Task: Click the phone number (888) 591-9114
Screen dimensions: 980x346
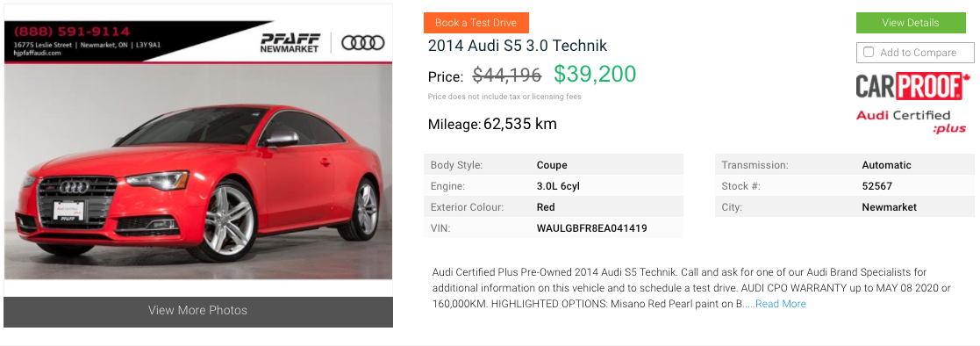Action: (72, 32)
